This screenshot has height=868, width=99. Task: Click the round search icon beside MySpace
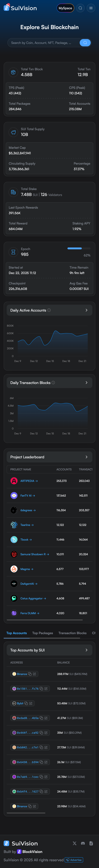pyautogui.click(x=80, y=8)
